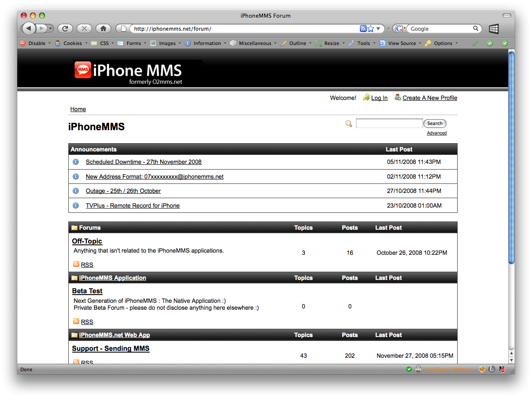Click the Google search engine icon
This screenshot has height=398, width=532.
[x=399, y=29]
